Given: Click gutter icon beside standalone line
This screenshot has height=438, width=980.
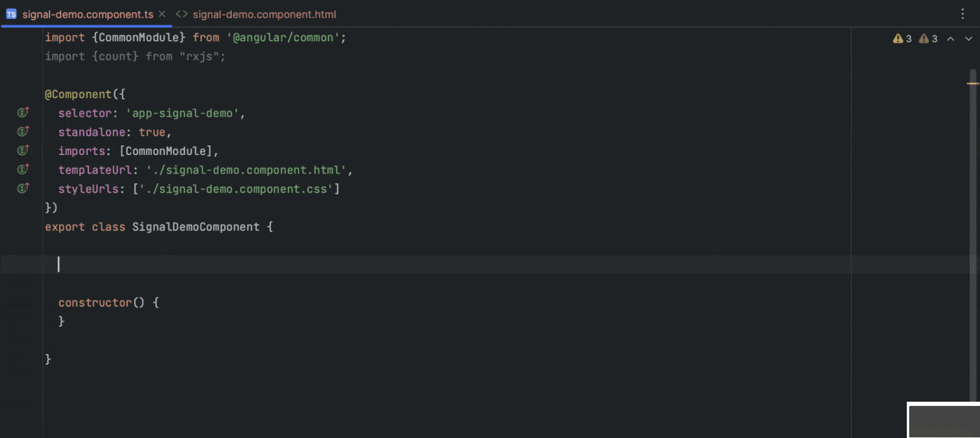Looking at the screenshot, I should pyautogui.click(x=23, y=131).
